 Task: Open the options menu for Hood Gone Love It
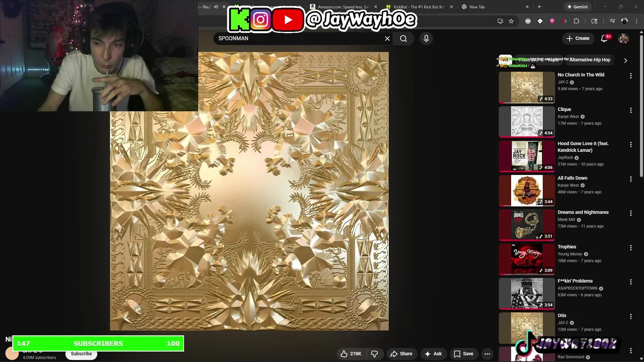pos(630,144)
